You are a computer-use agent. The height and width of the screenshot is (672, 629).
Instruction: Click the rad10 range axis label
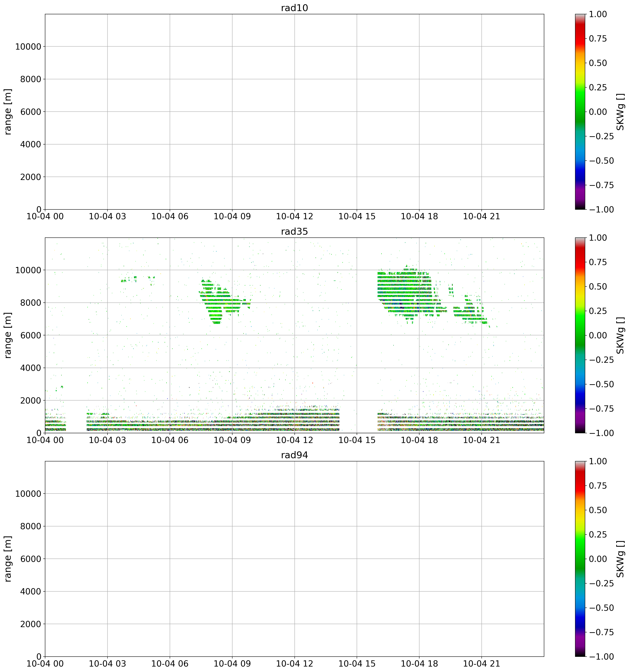[x=8, y=112]
